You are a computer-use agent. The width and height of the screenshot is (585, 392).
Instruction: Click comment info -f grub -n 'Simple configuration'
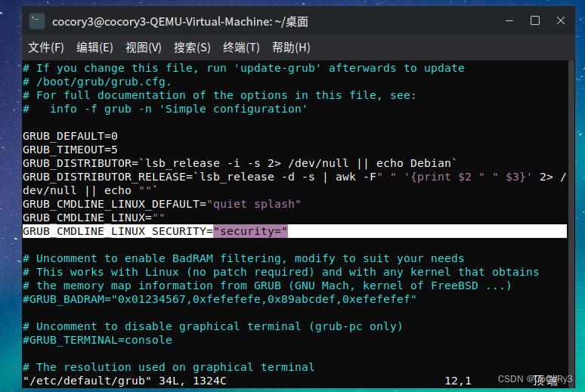pyautogui.click(x=166, y=109)
